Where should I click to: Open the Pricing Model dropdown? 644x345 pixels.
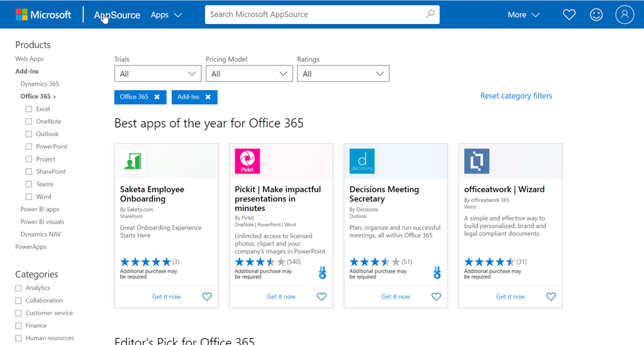coord(249,74)
